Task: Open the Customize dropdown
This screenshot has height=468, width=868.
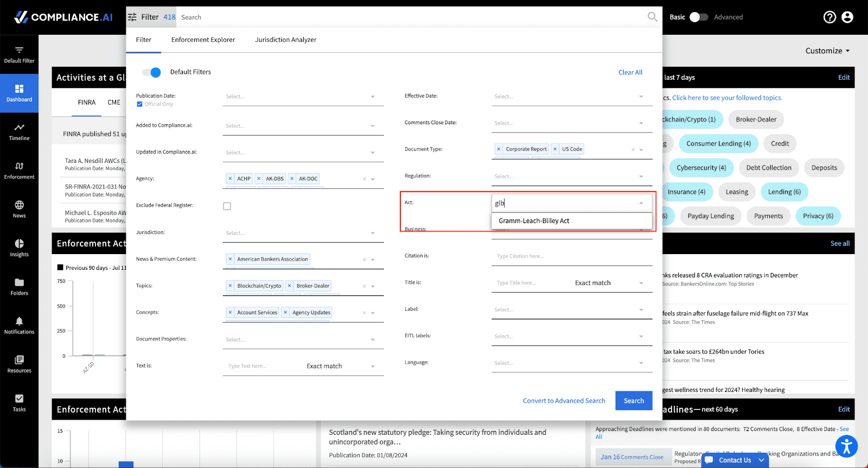Action: [827, 51]
